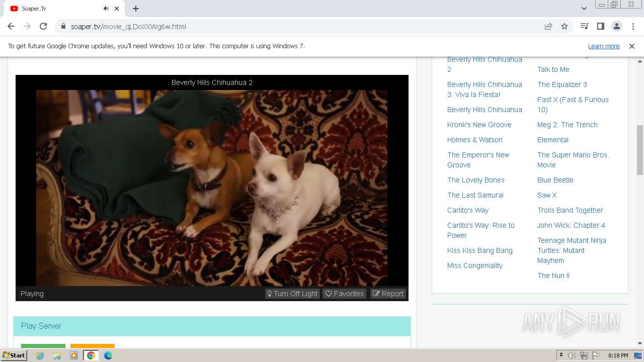Go back to the previous page

tap(11, 27)
